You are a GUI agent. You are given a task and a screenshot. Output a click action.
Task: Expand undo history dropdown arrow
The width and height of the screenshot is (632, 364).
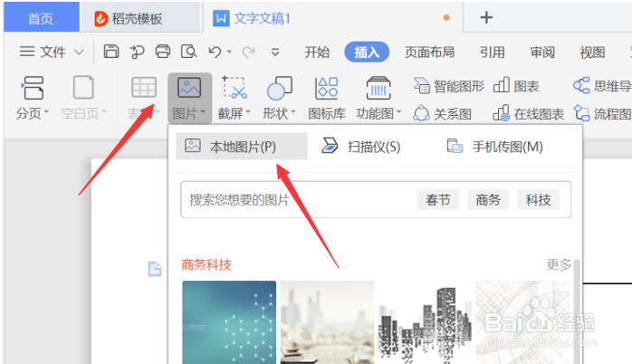click(x=229, y=52)
